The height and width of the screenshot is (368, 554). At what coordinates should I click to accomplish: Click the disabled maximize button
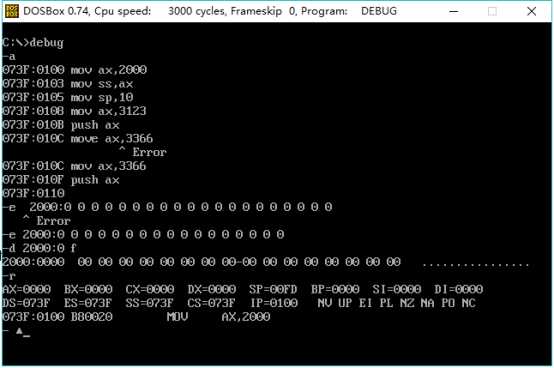point(492,11)
